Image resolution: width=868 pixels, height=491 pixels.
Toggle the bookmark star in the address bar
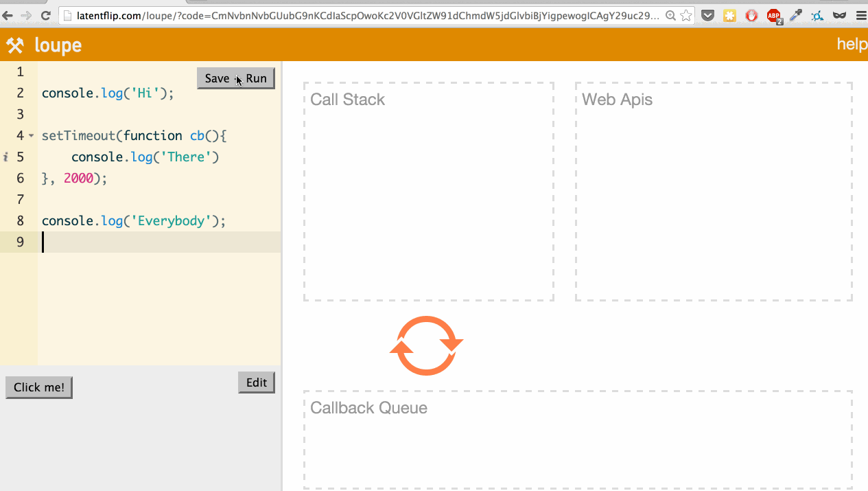[x=685, y=15]
